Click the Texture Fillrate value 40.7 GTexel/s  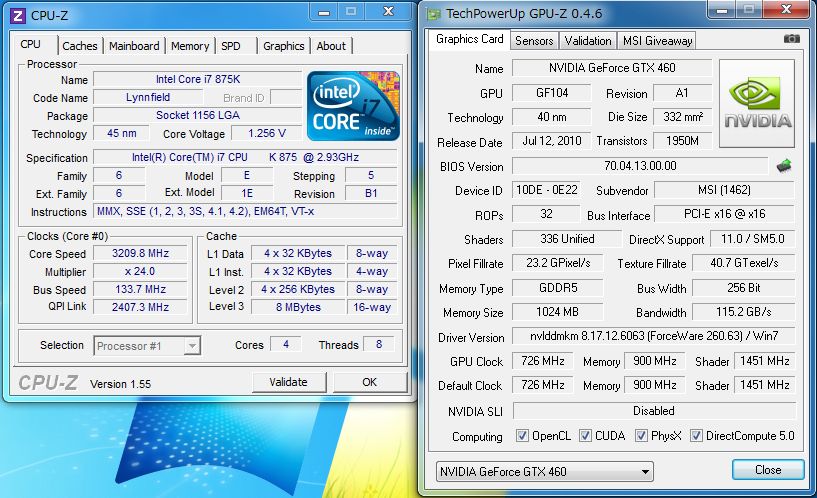744,263
